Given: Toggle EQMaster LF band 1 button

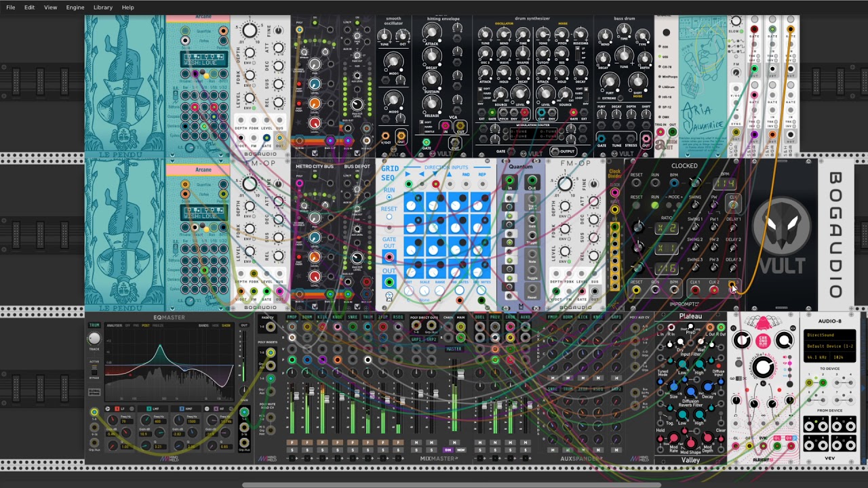Looking at the screenshot, I should (117, 409).
